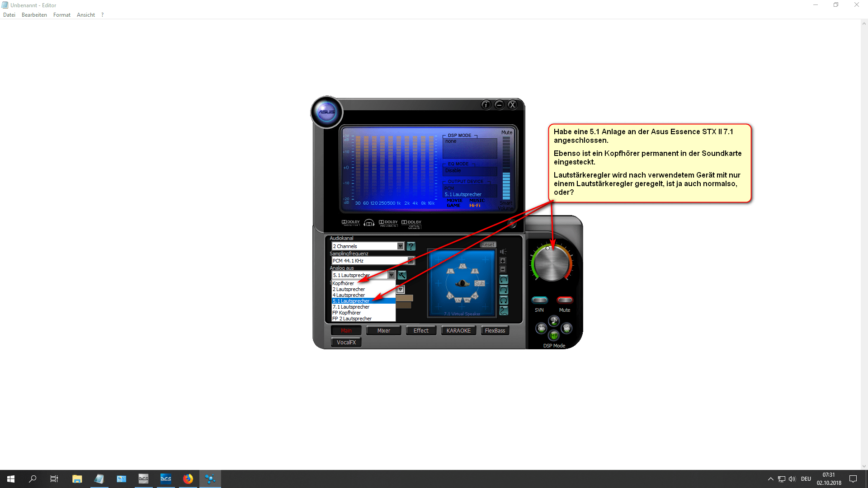Open the Bearbeiten menu
The height and width of the screenshot is (488, 868).
pyautogui.click(x=34, y=15)
